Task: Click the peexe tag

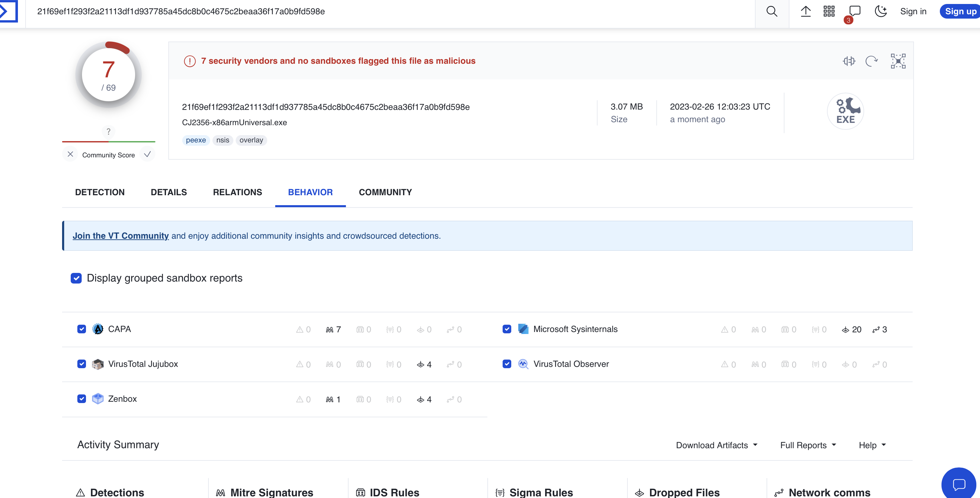Action: (x=196, y=140)
